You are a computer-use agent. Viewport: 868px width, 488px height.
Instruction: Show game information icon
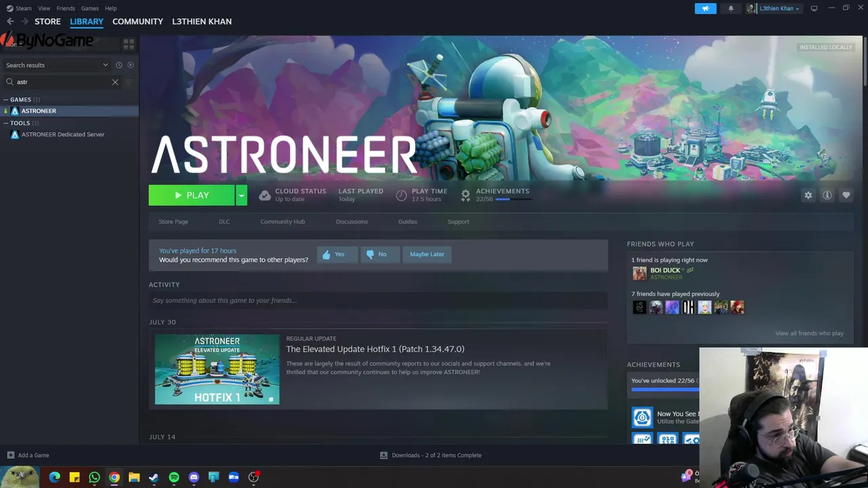827,195
